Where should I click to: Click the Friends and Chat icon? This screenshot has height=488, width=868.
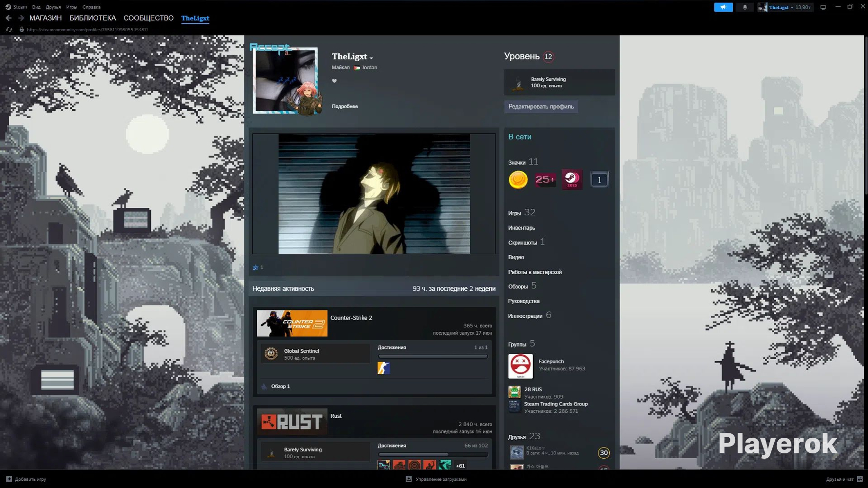[860, 479]
